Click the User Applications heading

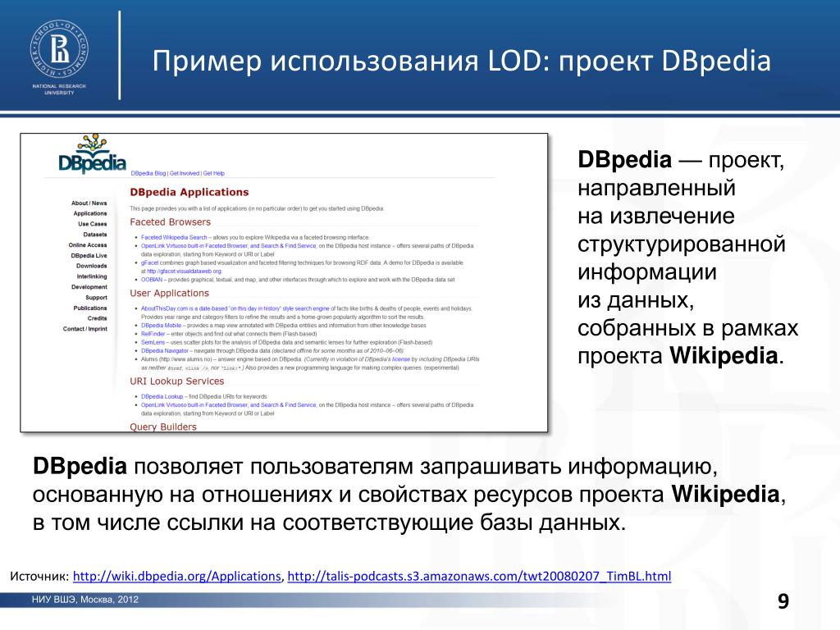[169, 293]
